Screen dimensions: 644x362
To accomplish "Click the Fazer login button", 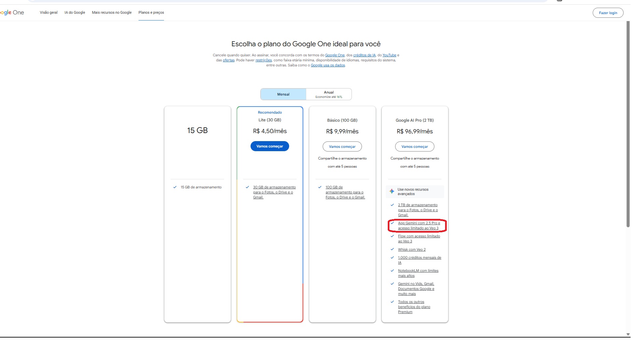I will pyautogui.click(x=608, y=13).
